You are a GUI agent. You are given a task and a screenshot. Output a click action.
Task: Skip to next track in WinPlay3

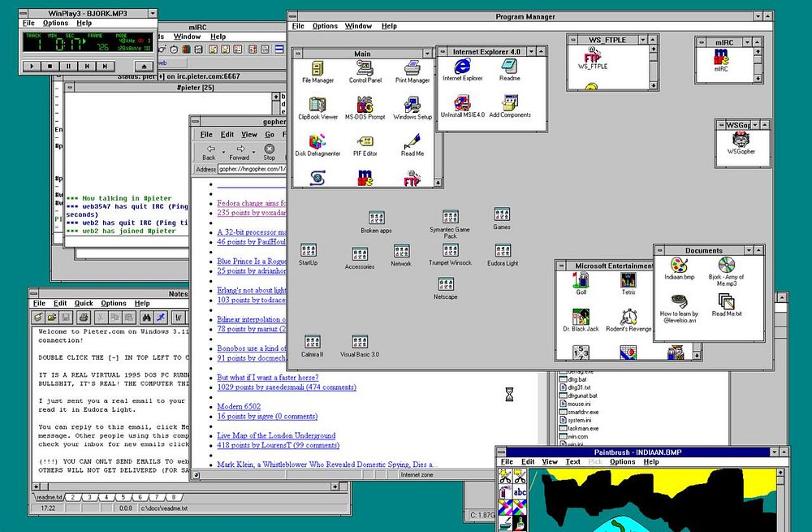[x=105, y=67]
